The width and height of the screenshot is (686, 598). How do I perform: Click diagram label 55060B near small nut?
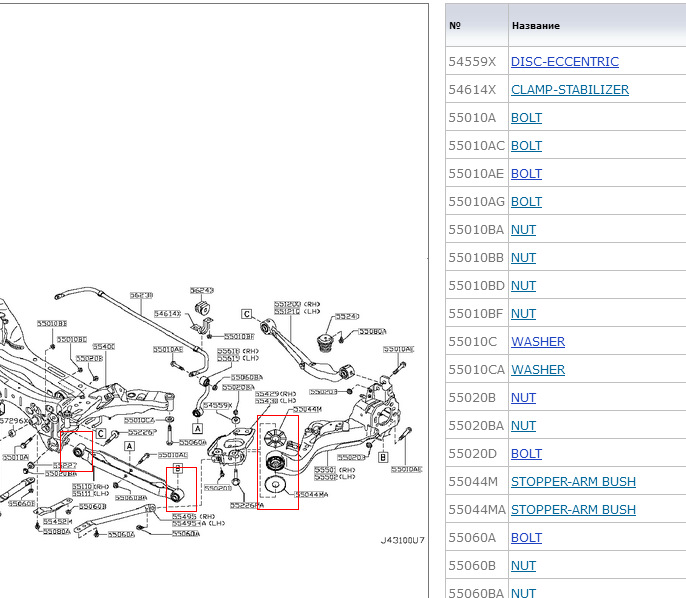click(x=93, y=507)
